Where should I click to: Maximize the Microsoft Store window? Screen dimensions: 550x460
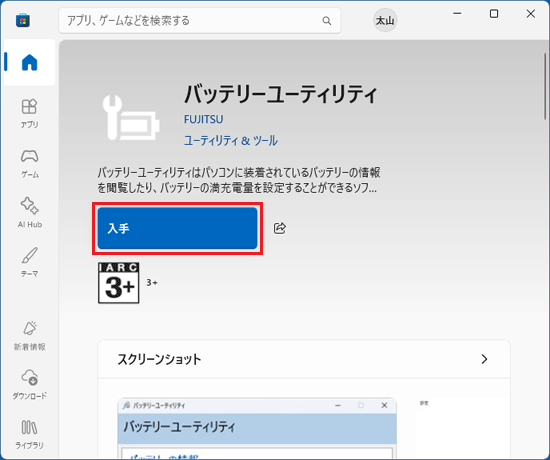pos(494,14)
